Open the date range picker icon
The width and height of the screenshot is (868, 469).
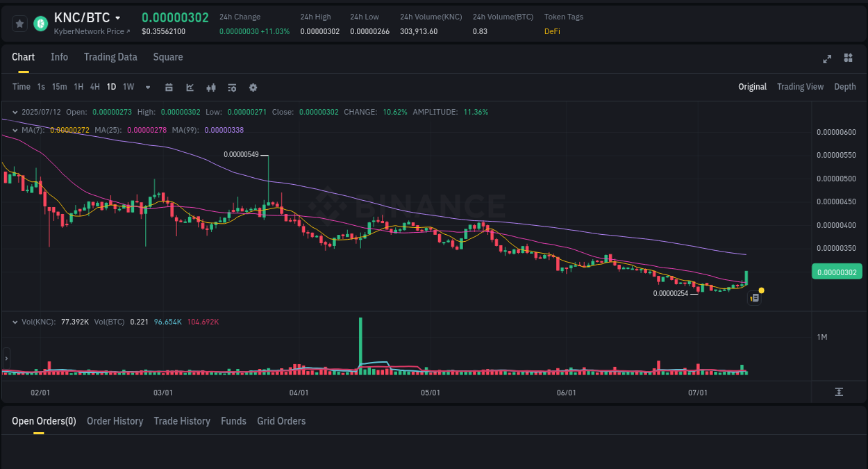click(x=169, y=87)
